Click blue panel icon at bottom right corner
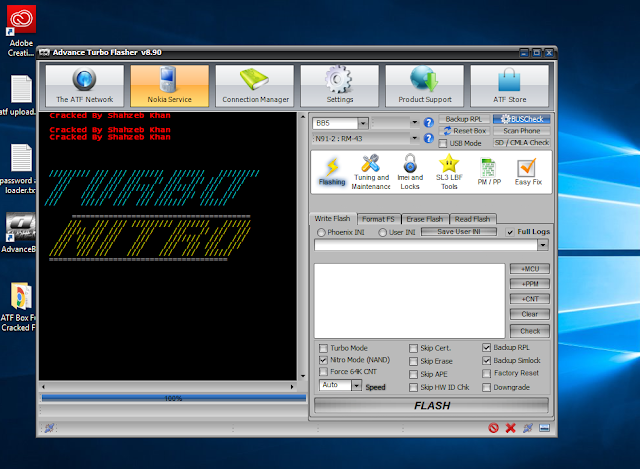The height and width of the screenshot is (469, 640). click(544, 428)
